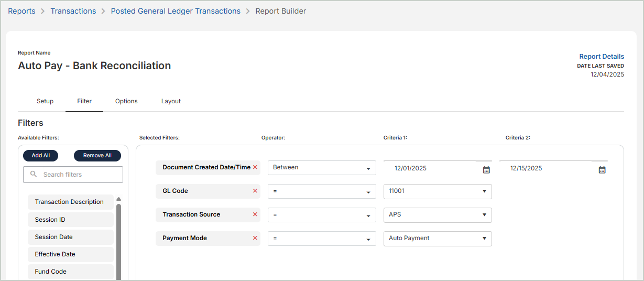Remove the Document Created Date/Time filter
Image resolution: width=644 pixels, height=281 pixels.
(x=255, y=167)
